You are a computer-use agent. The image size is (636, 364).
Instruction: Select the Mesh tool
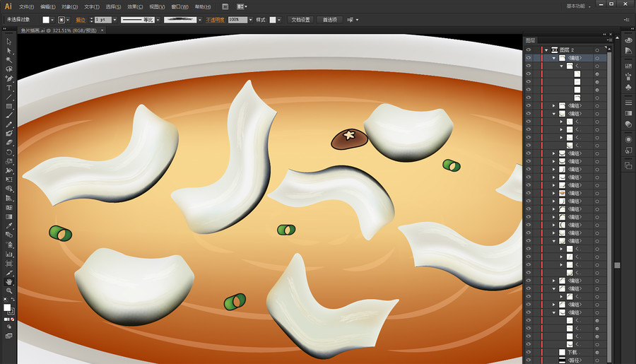tap(9, 207)
